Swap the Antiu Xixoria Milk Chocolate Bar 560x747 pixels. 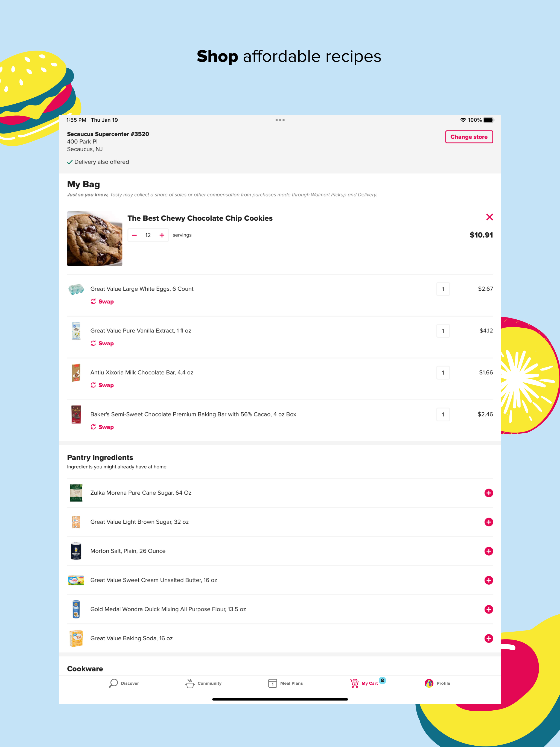(102, 385)
